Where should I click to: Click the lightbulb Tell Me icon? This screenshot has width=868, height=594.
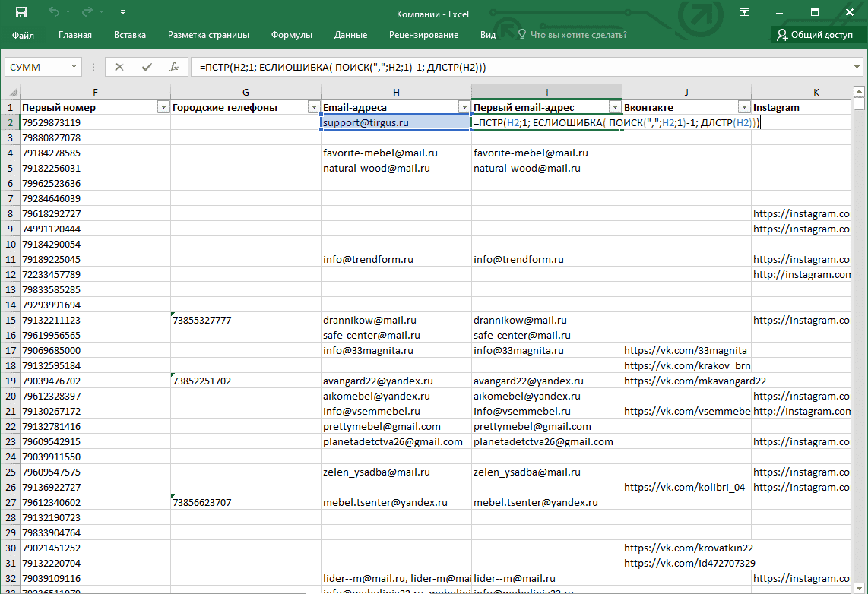(521, 35)
